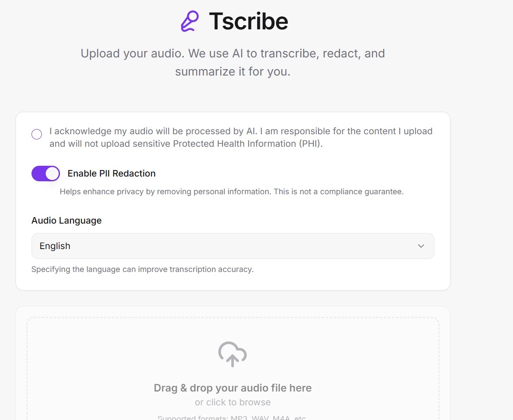
Task: Click the privacy helper text under the toggle
Action: point(233,191)
